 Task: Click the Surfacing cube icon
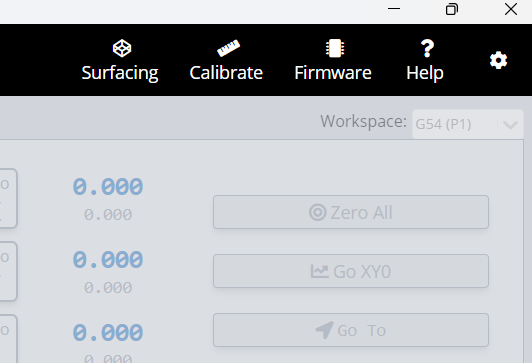coord(122,48)
